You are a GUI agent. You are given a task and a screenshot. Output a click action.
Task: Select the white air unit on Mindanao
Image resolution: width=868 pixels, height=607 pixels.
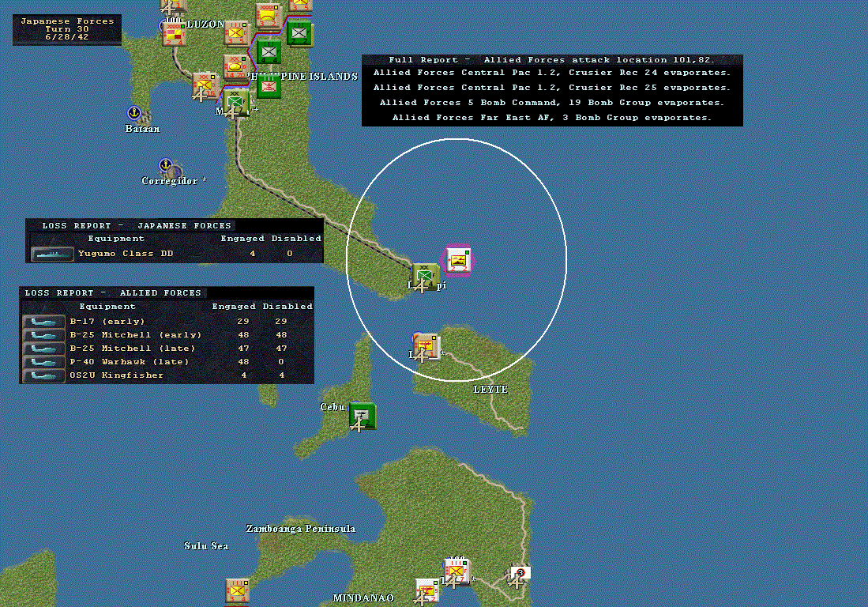coord(426,591)
